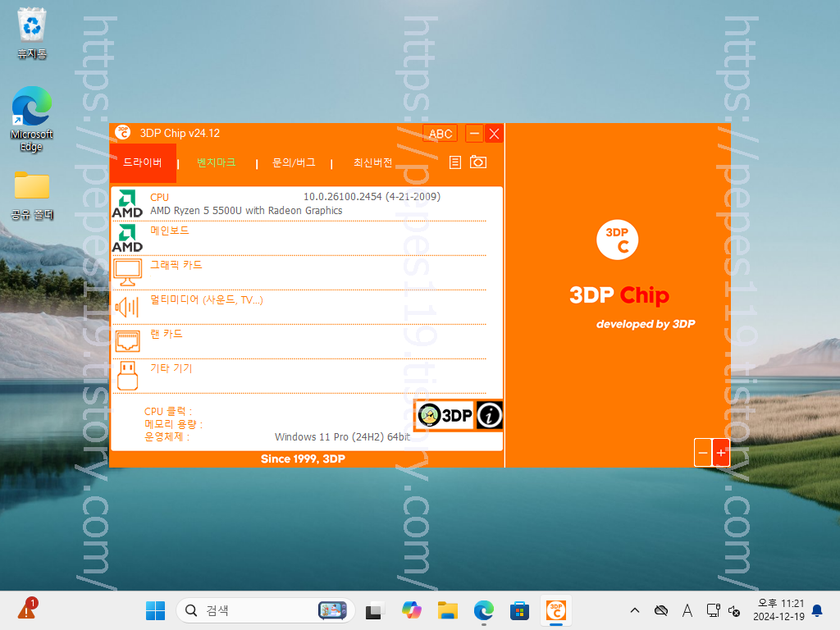Click Windows 11 Pro (24H2) 64bit text

[342, 437]
